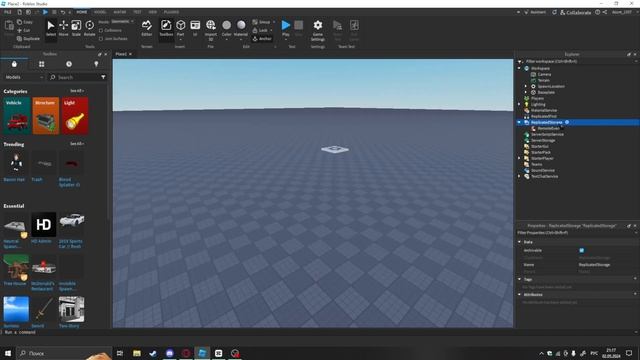The image size is (640, 360).
Task: Toggle the Toolbox button in ribbon
Action: 166,28
